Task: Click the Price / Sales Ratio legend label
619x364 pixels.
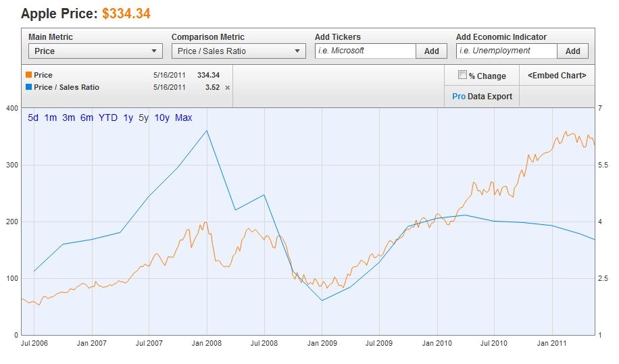Action: (66, 87)
